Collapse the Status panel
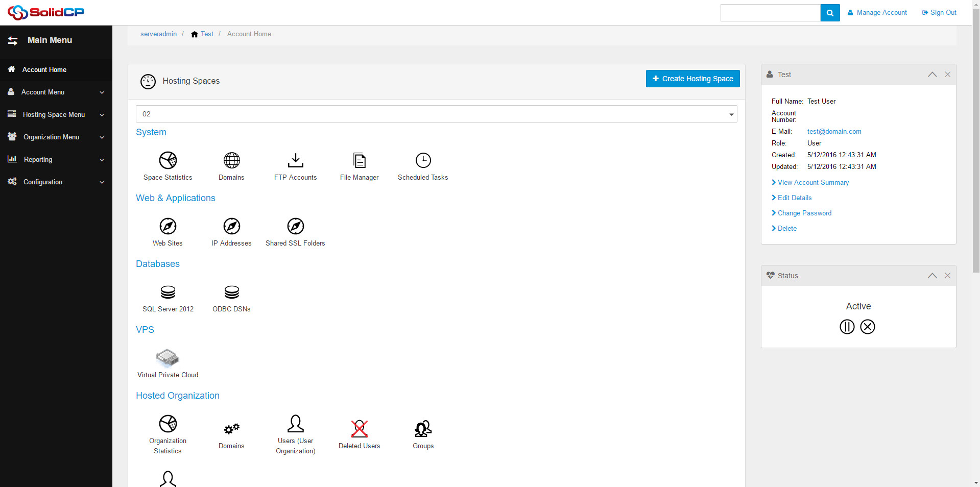This screenshot has width=980, height=487. click(932, 276)
